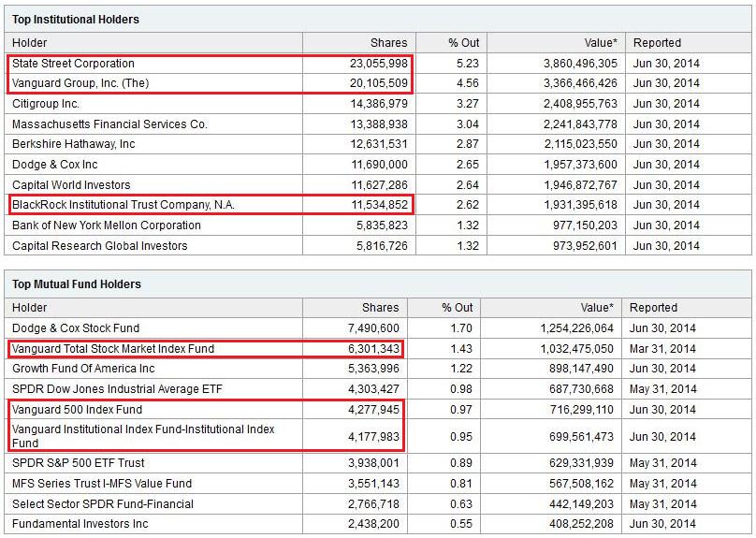The height and width of the screenshot is (538, 756).
Task: Click Vanguard Group shares value 20,105,509
Action: pos(379,83)
